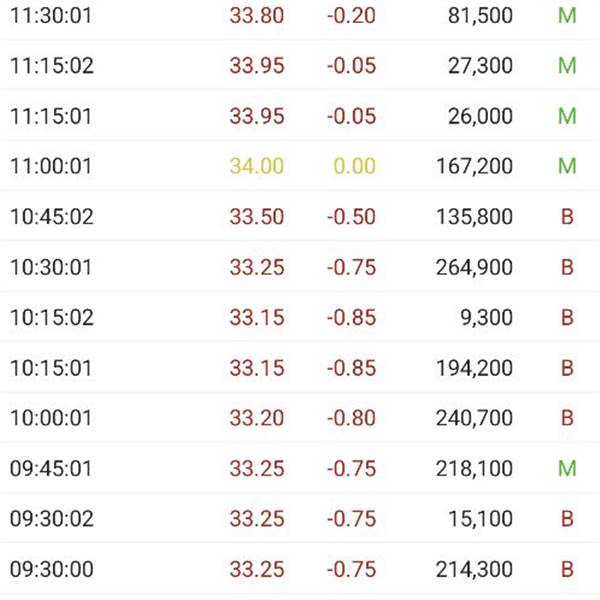Image resolution: width=600 pixels, height=600 pixels.
Task: Select the 33.20 price value
Action: tap(257, 418)
